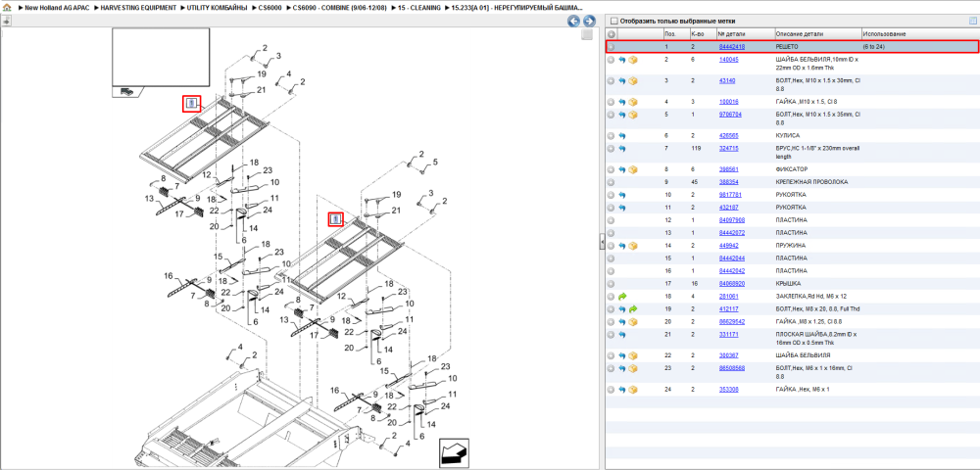Click the green arrow icon for part 281061

tap(622, 297)
